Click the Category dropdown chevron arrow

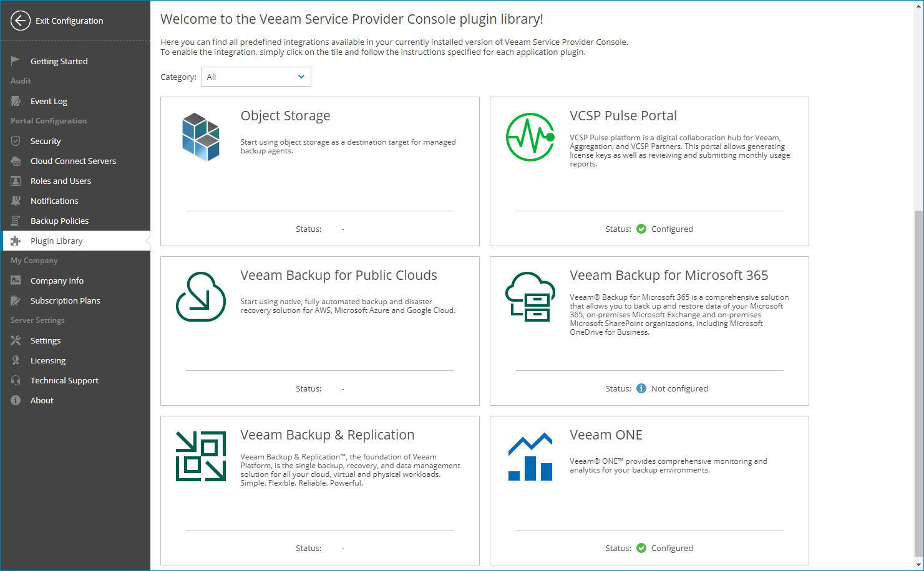(301, 77)
